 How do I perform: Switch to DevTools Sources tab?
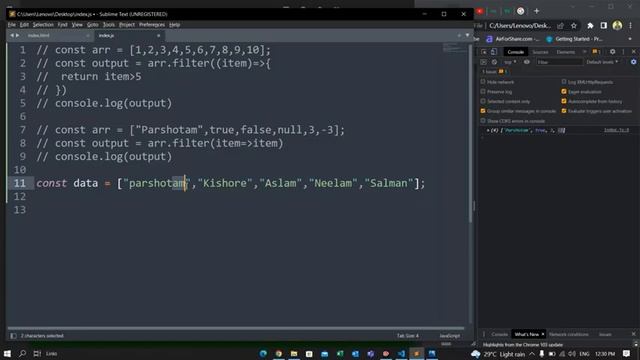click(x=540, y=52)
